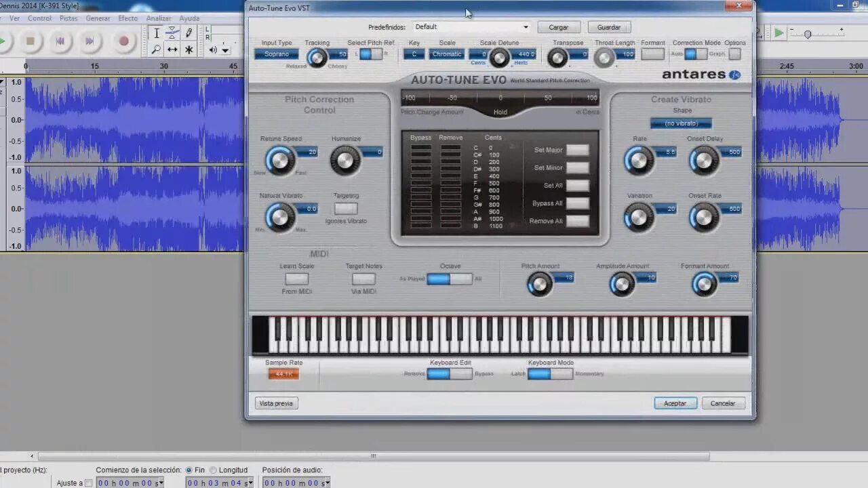Viewport: 868px width, 488px height.
Task: Click the Retune Speed knob
Action: click(279, 160)
